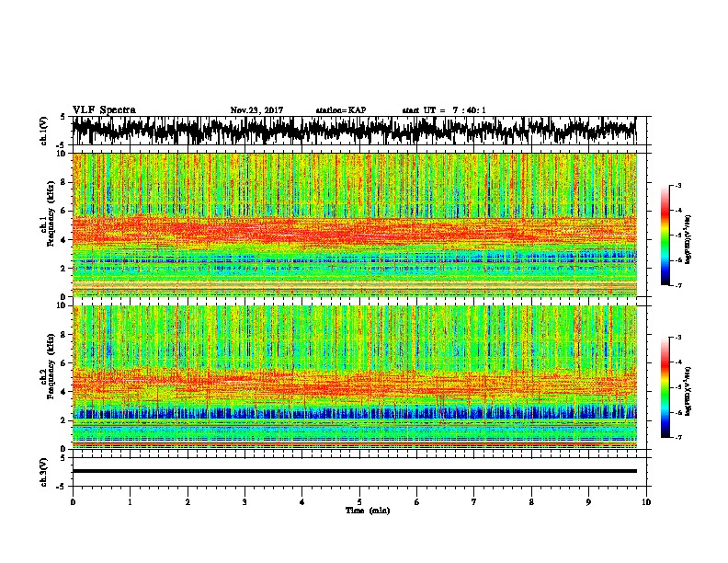
Task: Click the time axis tick label "10"
Action: pyautogui.click(x=646, y=502)
